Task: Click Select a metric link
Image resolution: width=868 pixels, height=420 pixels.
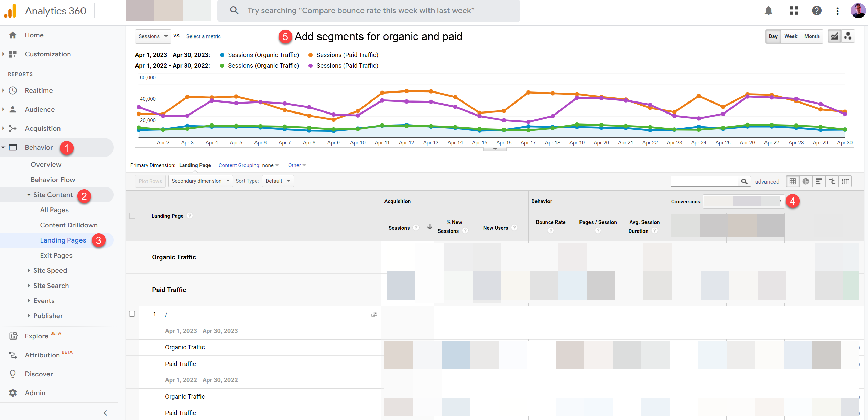Action: tap(203, 36)
